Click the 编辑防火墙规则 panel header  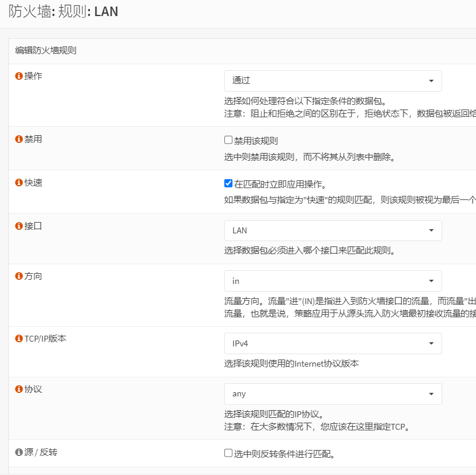(x=46, y=51)
